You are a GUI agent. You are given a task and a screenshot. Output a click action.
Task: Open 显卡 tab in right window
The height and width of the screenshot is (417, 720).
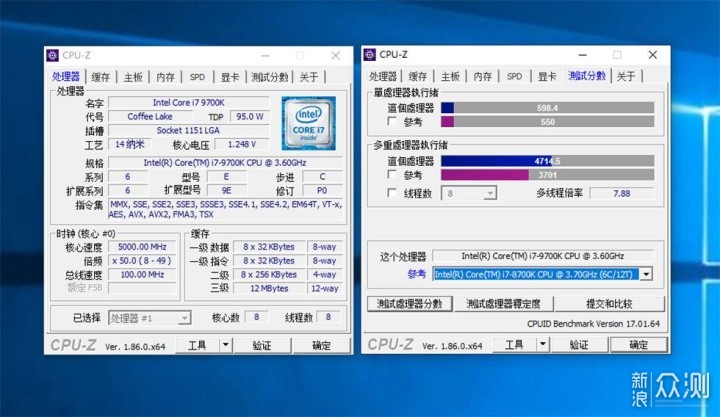(x=547, y=76)
